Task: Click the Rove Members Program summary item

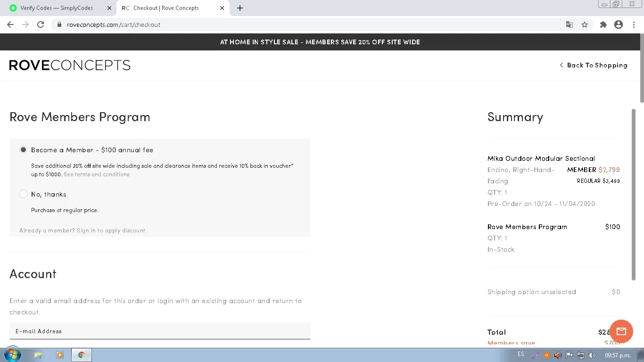Action: (527, 227)
